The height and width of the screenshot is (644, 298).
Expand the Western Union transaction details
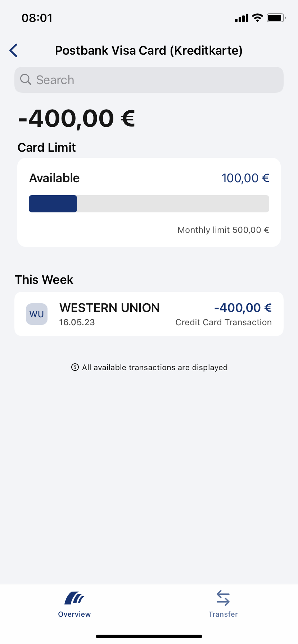coord(149,314)
